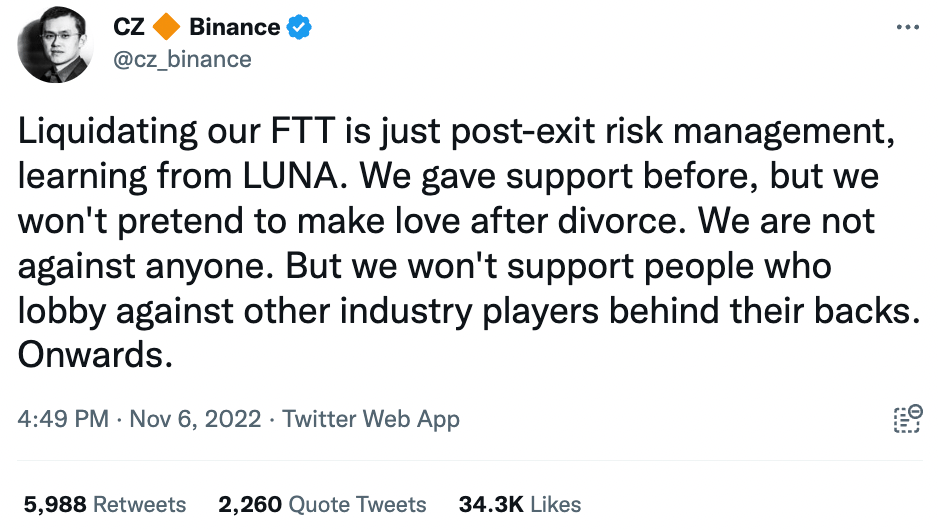Open the @cz_binance handle link
Image resolution: width=938 pixels, height=530 pixels.
[x=183, y=59]
